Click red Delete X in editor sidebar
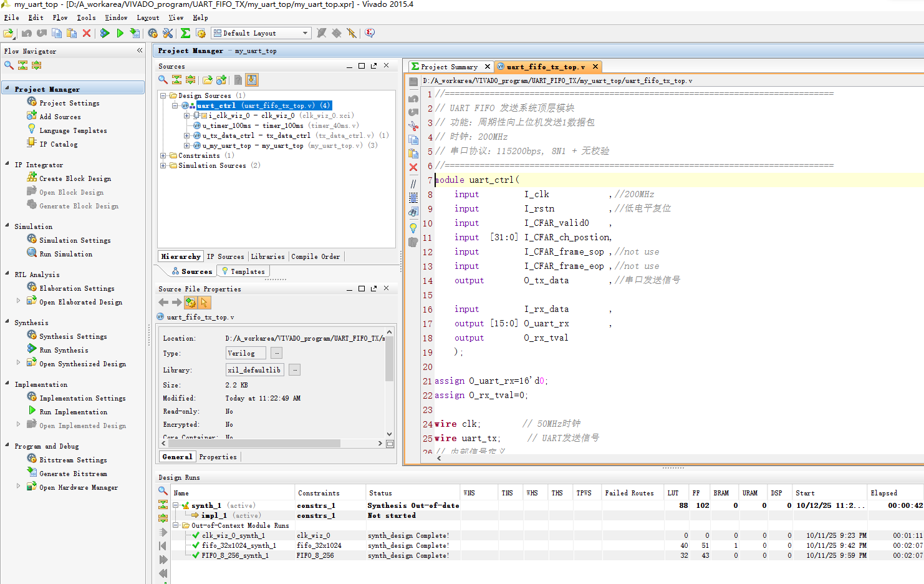 click(x=413, y=167)
